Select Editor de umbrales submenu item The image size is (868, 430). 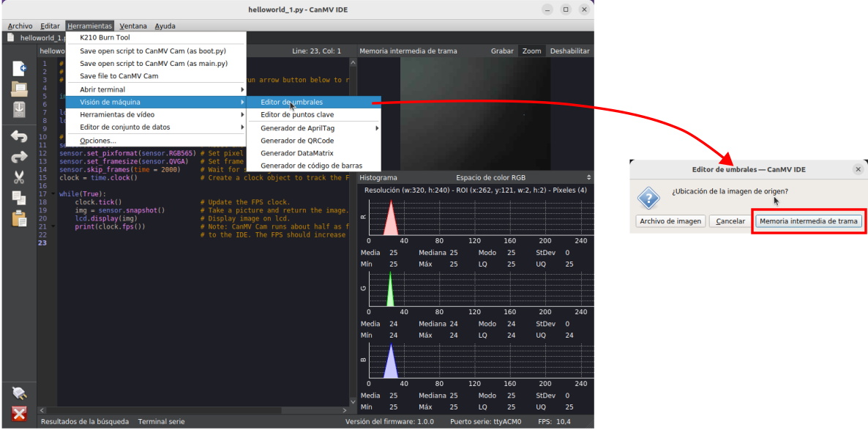(313, 102)
